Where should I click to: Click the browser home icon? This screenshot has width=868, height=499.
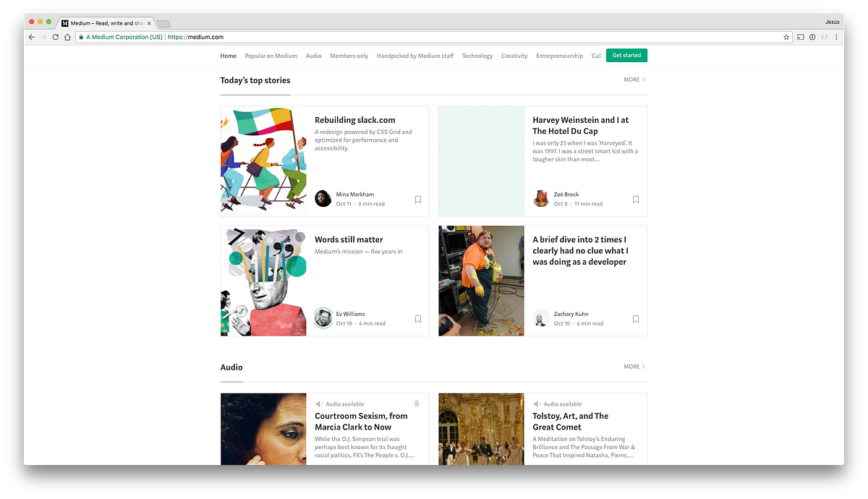click(67, 37)
